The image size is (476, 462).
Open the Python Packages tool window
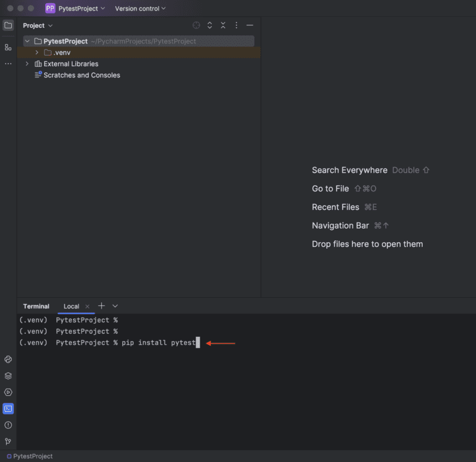pos(8,359)
